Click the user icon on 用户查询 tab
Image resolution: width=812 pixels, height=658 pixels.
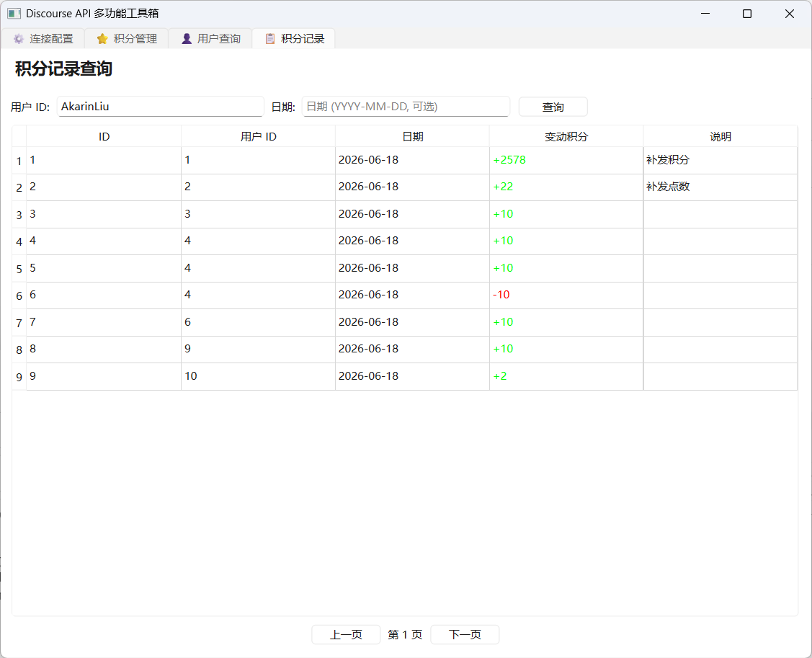pyautogui.click(x=187, y=39)
